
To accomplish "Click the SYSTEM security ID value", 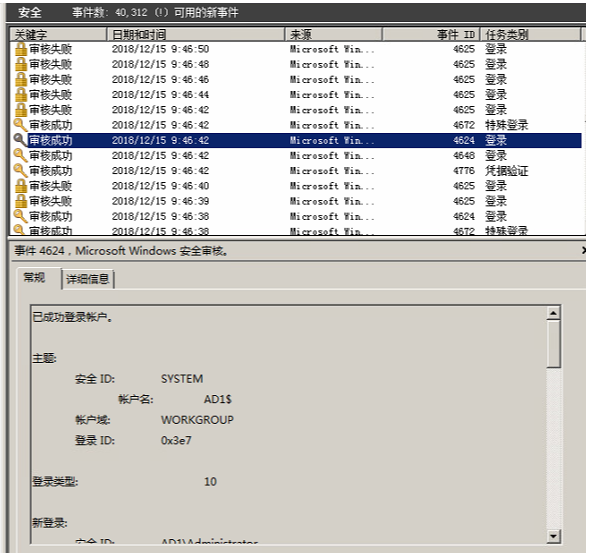I will pyautogui.click(x=182, y=379).
